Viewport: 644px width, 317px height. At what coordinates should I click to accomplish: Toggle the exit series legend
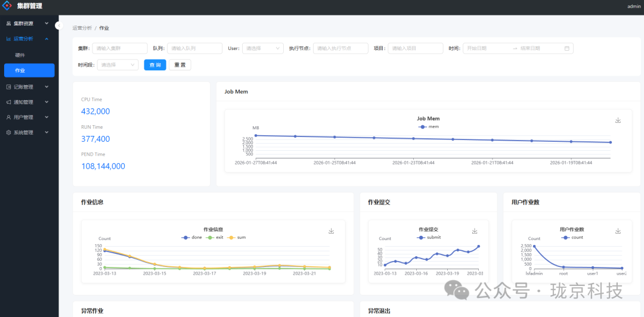click(x=215, y=237)
